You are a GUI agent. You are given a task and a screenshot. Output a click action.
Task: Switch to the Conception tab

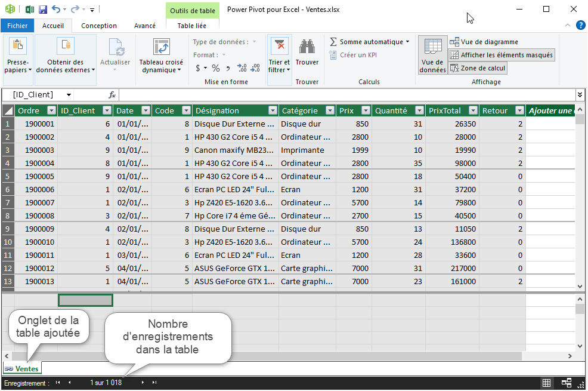(99, 26)
